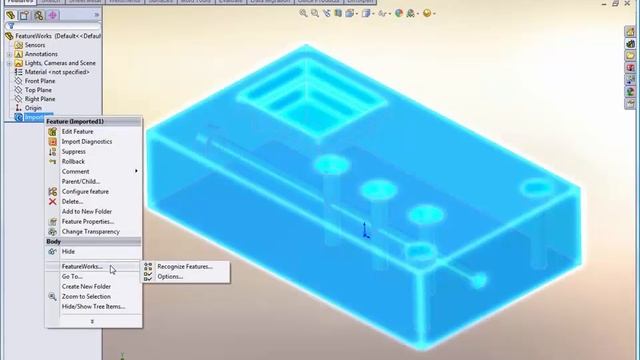
Task: Click the Zoom to Fit icon
Action: pos(303,13)
